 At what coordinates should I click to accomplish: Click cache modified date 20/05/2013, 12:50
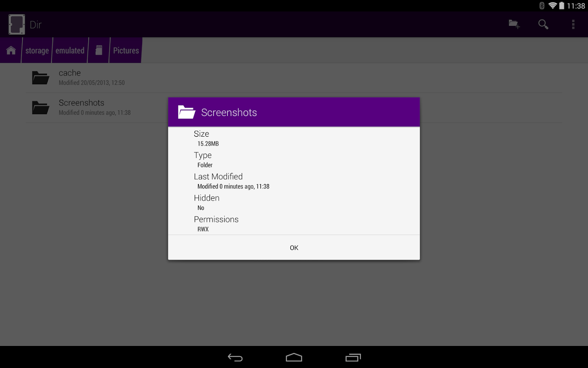coord(91,83)
